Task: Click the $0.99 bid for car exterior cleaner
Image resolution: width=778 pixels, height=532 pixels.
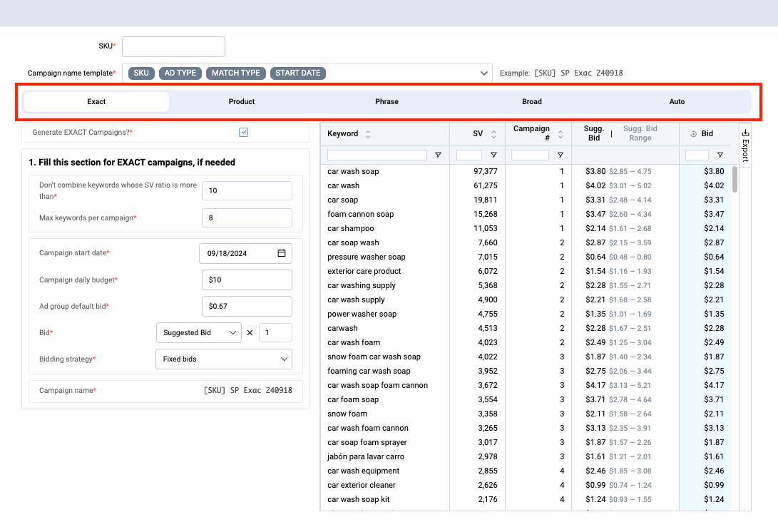Action: [x=714, y=485]
